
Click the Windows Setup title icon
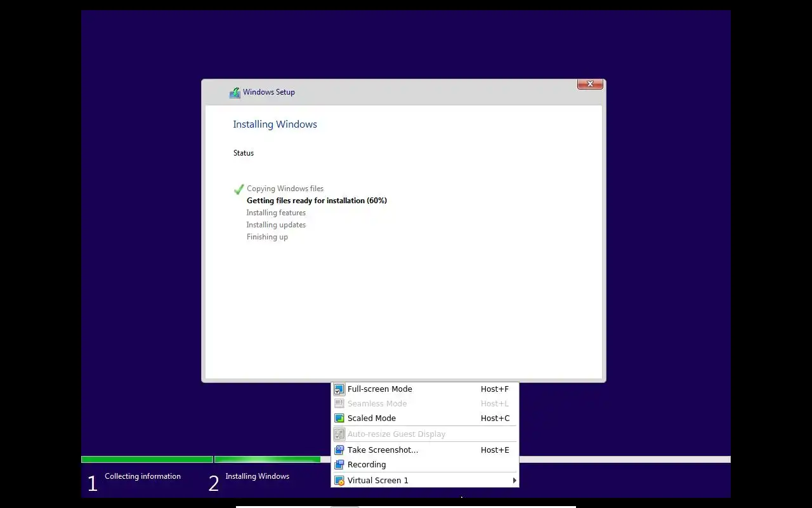[x=235, y=93]
